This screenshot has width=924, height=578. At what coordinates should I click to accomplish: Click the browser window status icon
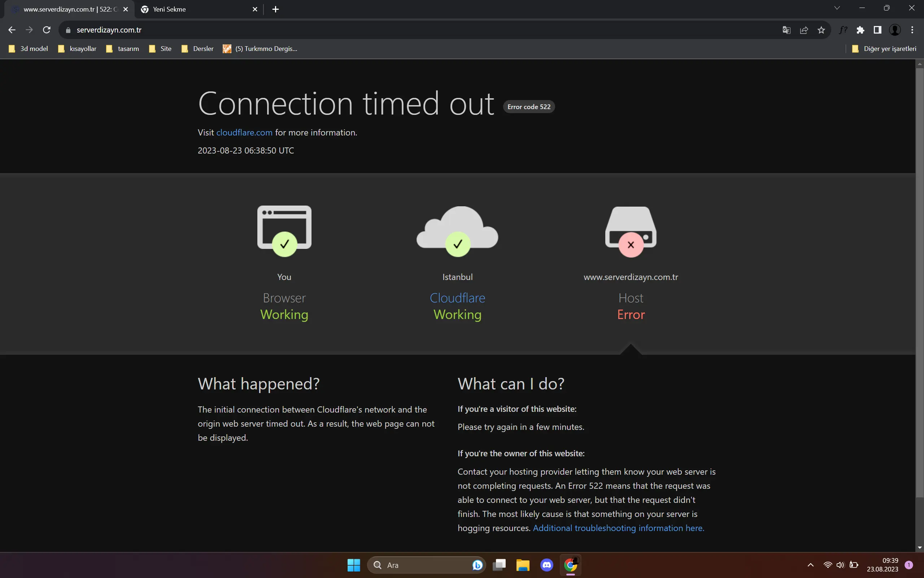point(284,231)
